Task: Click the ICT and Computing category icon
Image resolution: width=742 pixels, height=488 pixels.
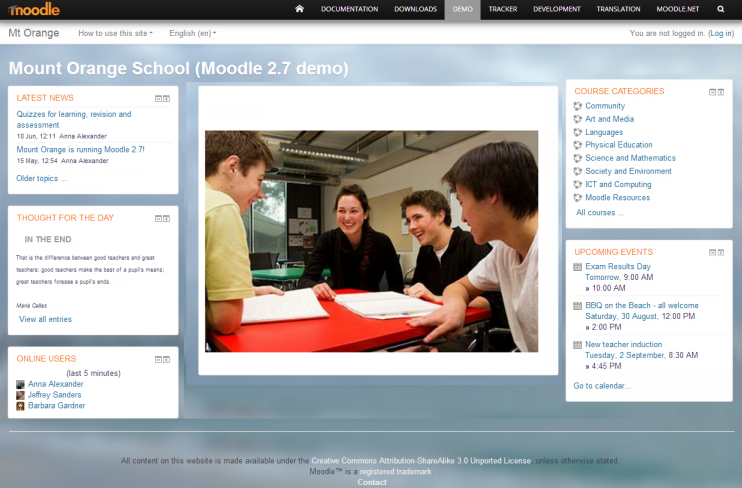Action: pos(578,184)
